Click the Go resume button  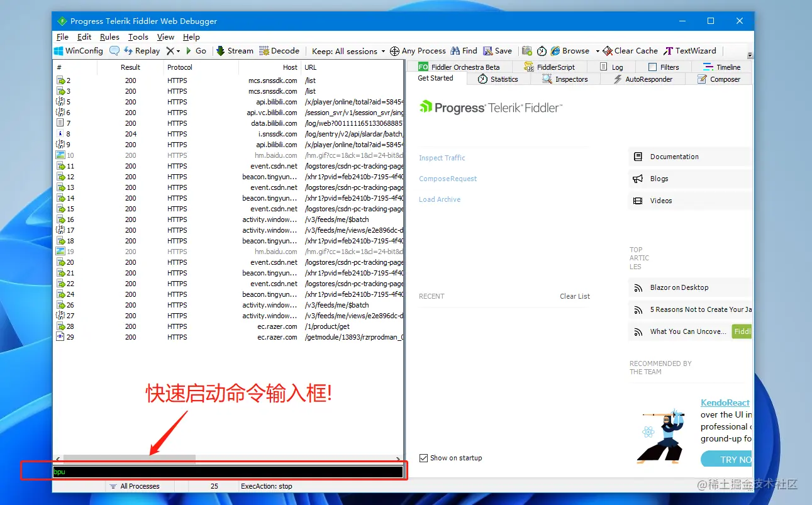pos(196,51)
